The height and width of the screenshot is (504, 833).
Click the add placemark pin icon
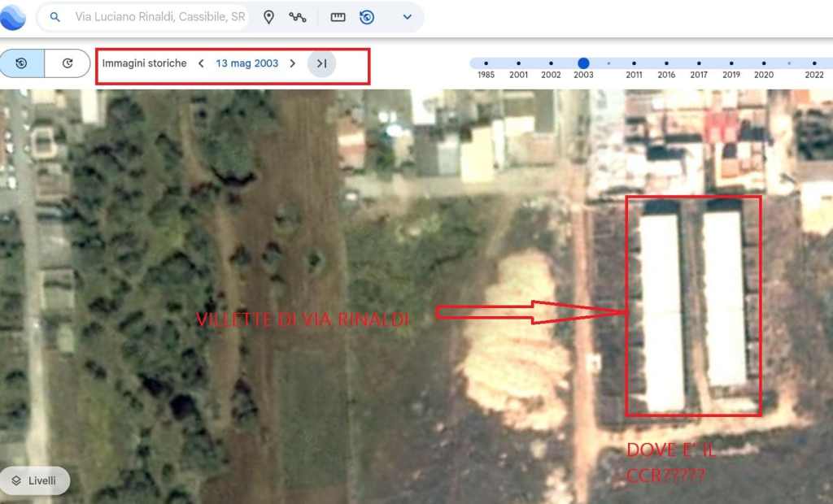268,17
